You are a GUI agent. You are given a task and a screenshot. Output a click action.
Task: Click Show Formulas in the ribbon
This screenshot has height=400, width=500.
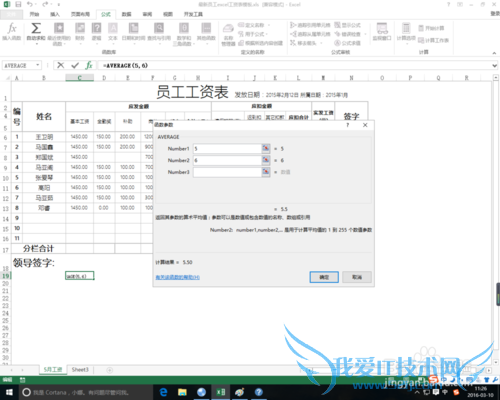click(x=348, y=25)
